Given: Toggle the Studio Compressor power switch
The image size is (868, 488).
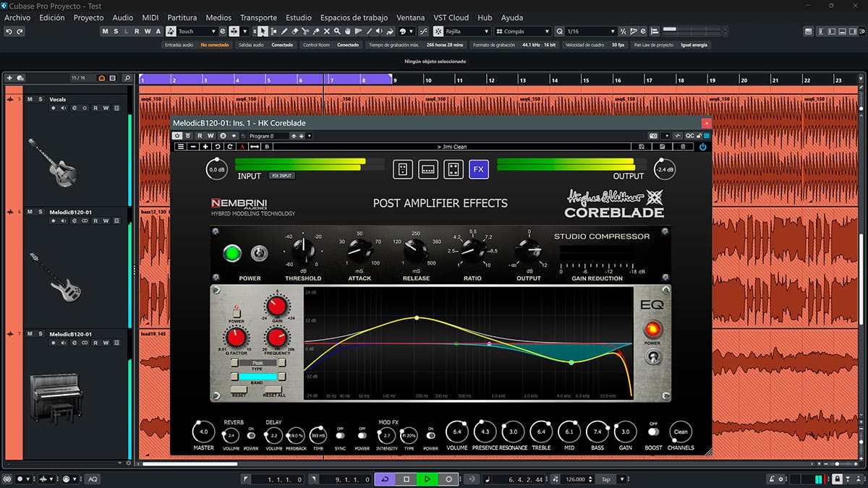Looking at the screenshot, I should [258, 254].
